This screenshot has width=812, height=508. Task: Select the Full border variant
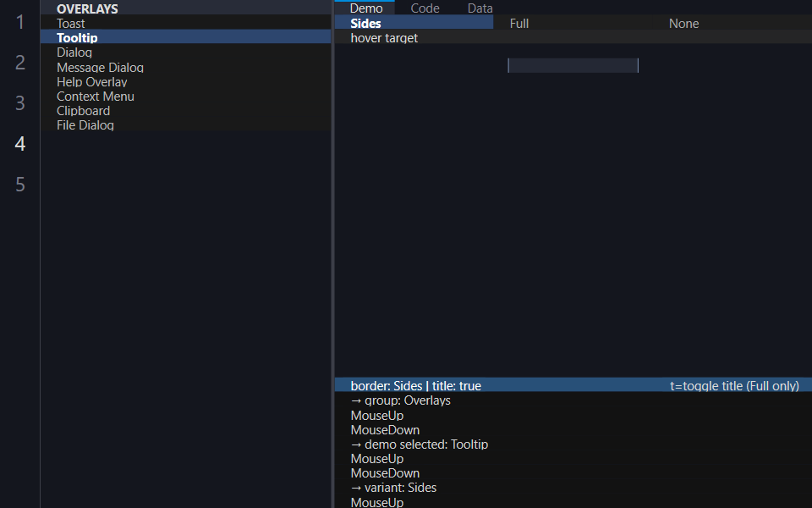point(573,23)
